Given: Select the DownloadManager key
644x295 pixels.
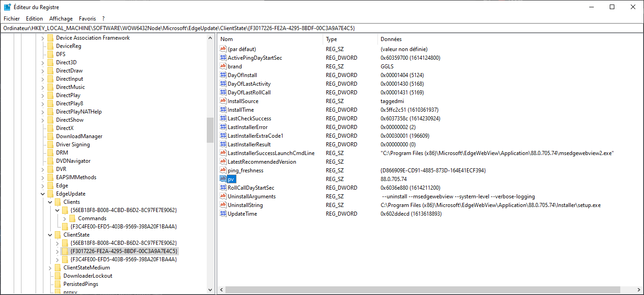Looking at the screenshot, I should pyautogui.click(x=79, y=136).
